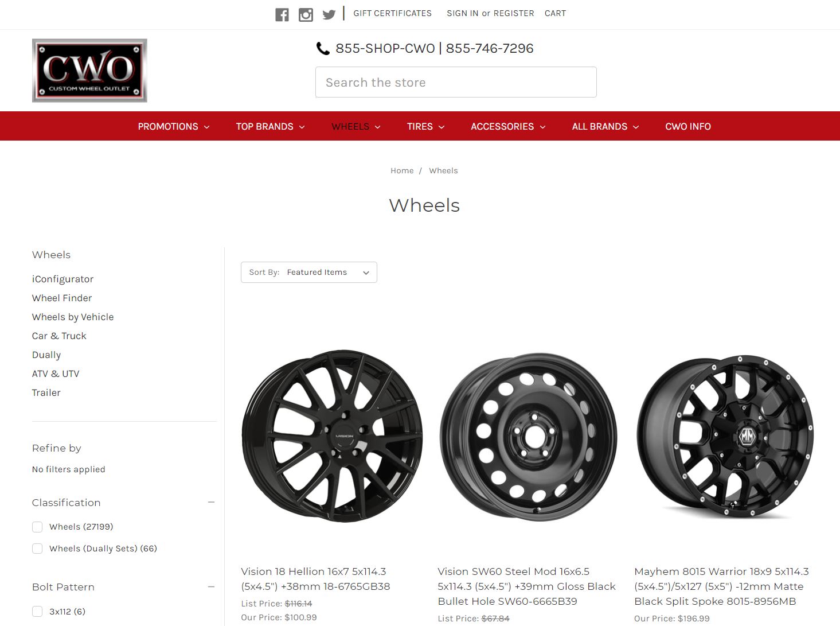The width and height of the screenshot is (840, 626).
Task: Click the Wheels breadcrumb link
Action: point(443,170)
